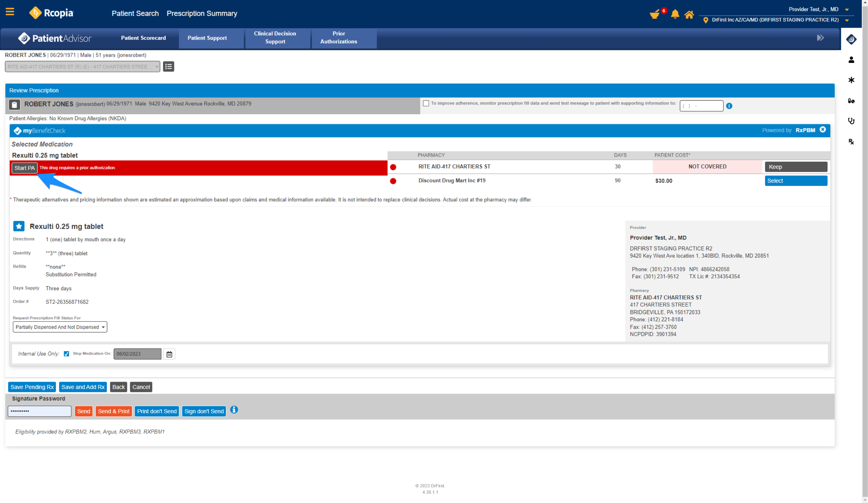868x503 pixels.
Task: Open the Rite Aid pharmacy selector dropdown
Action: (83, 67)
